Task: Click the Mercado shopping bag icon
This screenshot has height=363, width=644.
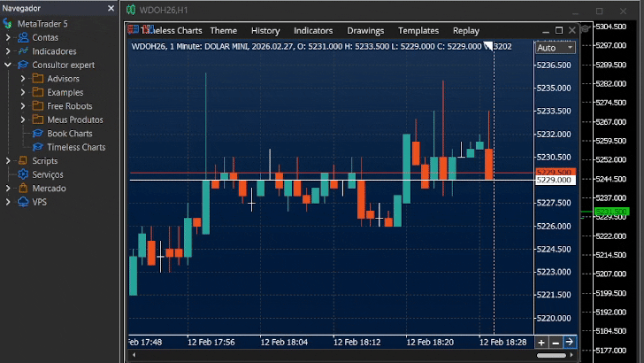Action: coord(23,189)
